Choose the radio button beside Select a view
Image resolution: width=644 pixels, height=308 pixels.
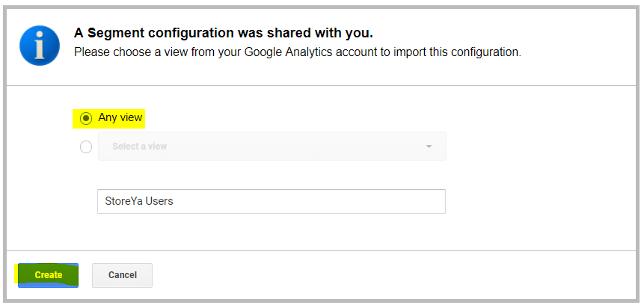(86, 147)
